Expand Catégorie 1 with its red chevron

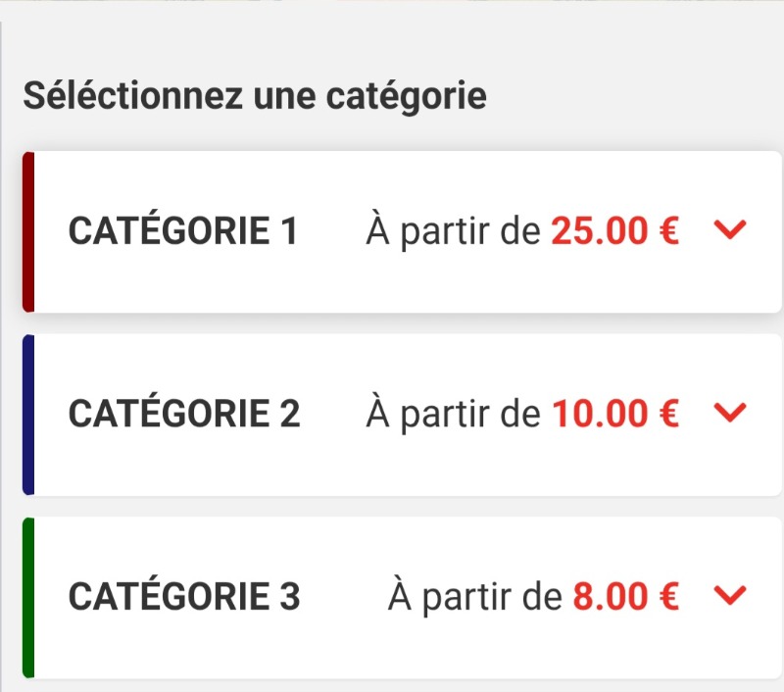731,230
